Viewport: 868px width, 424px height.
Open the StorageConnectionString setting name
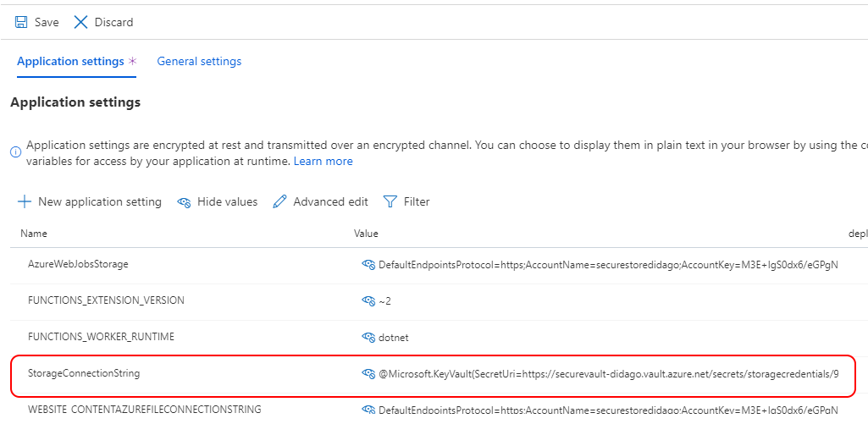(x=84, y=373)
